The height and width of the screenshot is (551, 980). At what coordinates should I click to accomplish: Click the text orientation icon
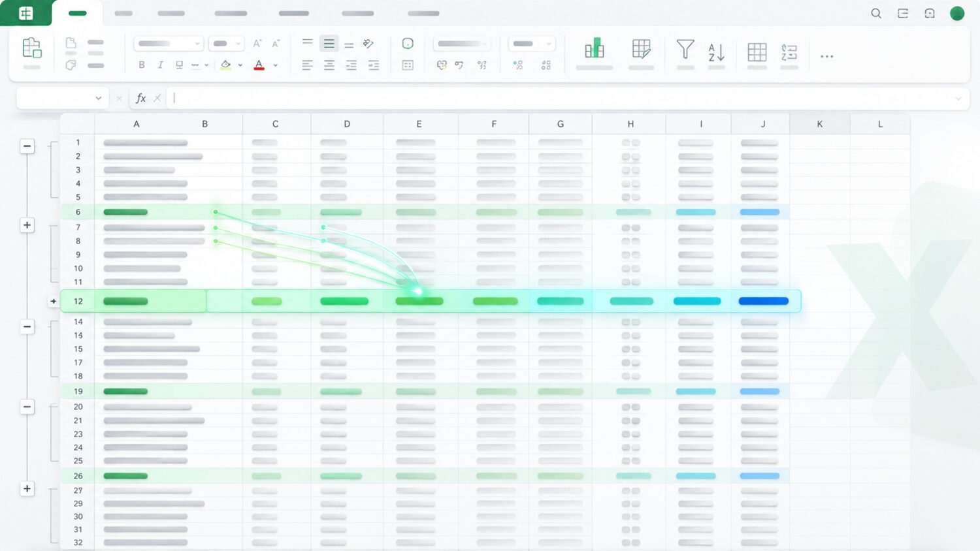(x=368, y=43)
